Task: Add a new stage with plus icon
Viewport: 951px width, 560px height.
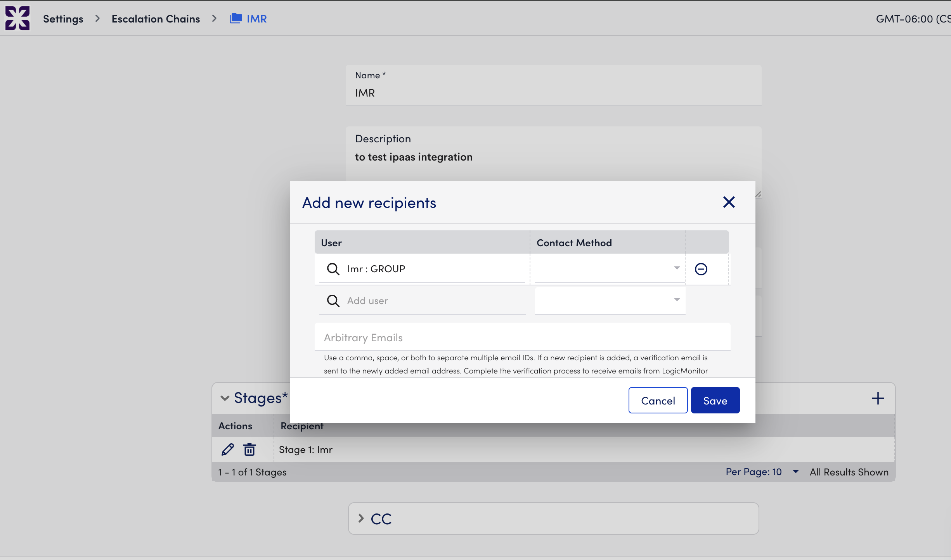Action: point(878,398)
